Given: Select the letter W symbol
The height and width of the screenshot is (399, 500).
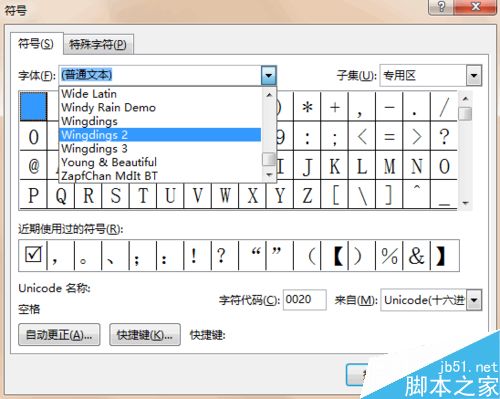Looking at the screenshot, I should pyautogui.click(x=225, y=195).
